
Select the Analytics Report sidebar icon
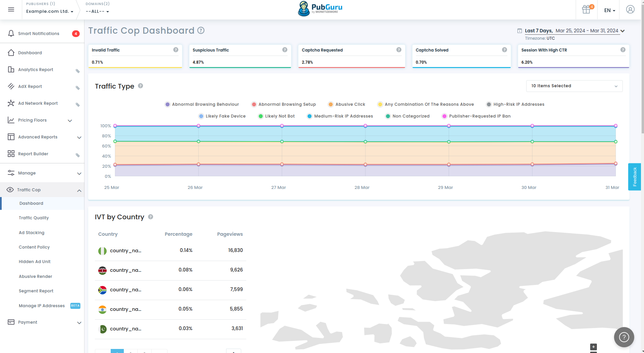tap(11, 69)
